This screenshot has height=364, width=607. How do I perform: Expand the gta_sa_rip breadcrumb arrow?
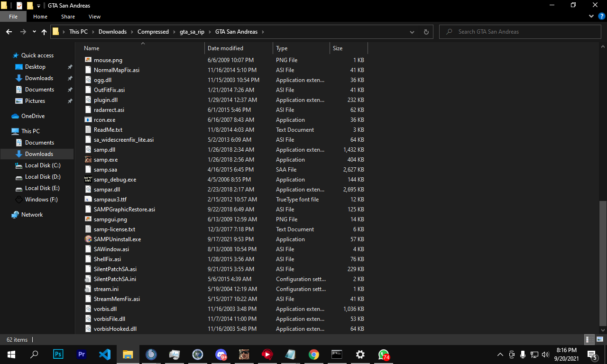[x=210, y=32]
